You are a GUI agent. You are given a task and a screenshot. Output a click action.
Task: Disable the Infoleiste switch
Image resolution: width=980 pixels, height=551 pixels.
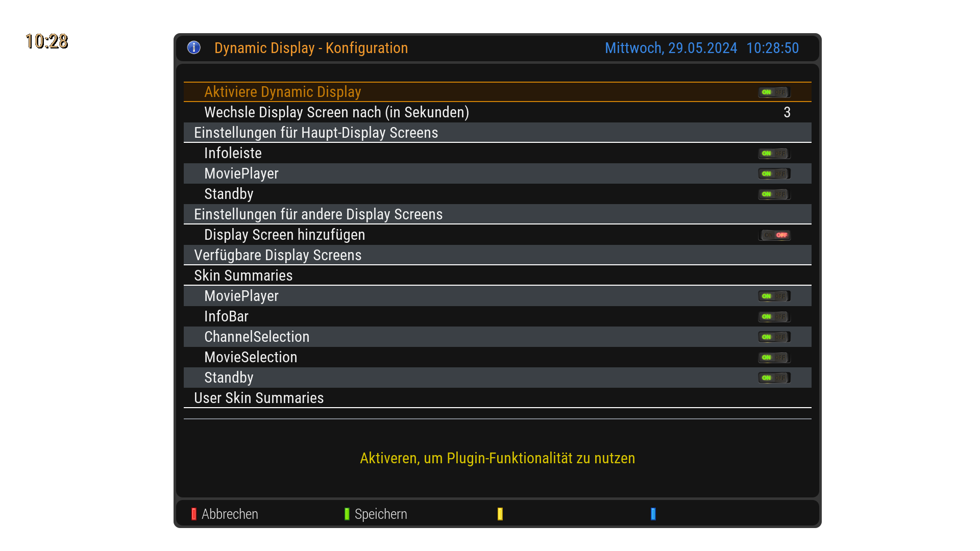point(774,154)
